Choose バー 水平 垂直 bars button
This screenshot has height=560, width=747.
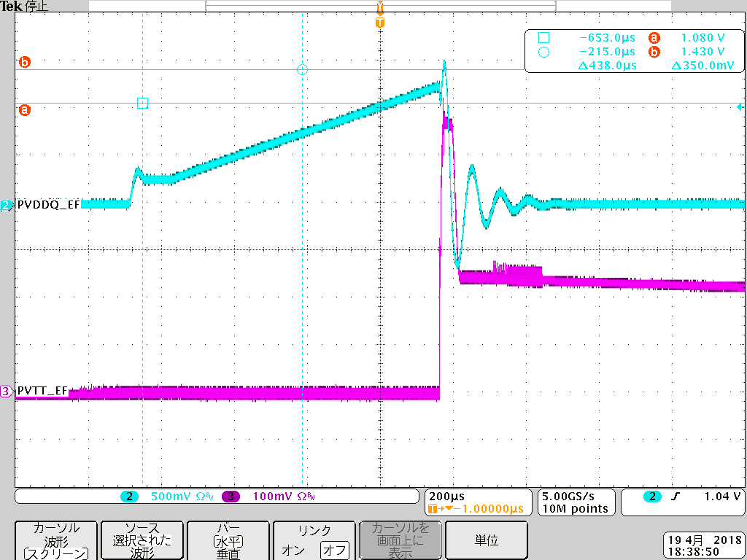pyautogui.click(x=228, y=540)
